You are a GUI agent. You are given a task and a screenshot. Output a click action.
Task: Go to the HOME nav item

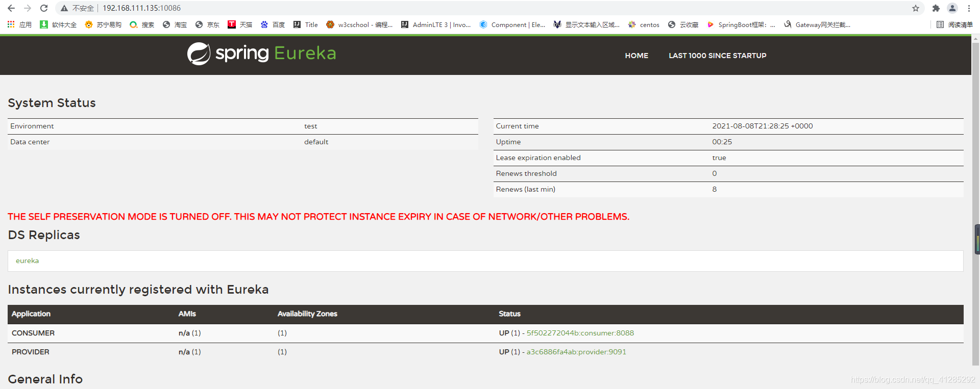coord(636,56)
